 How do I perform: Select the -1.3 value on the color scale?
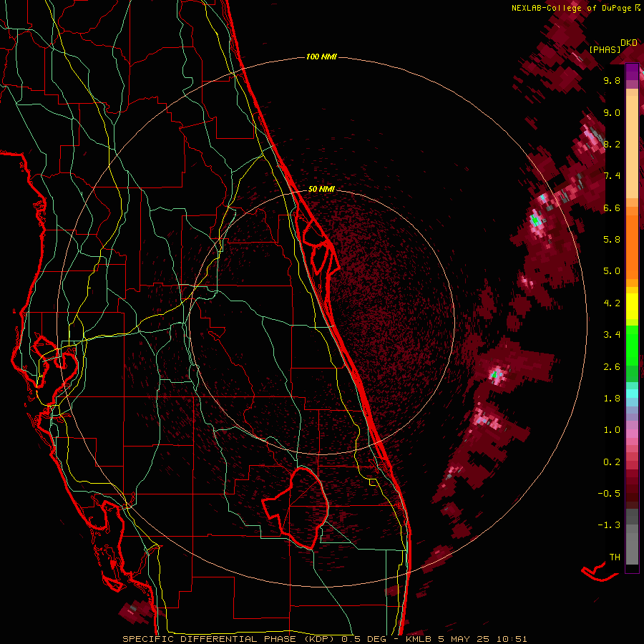click(609, 525)
